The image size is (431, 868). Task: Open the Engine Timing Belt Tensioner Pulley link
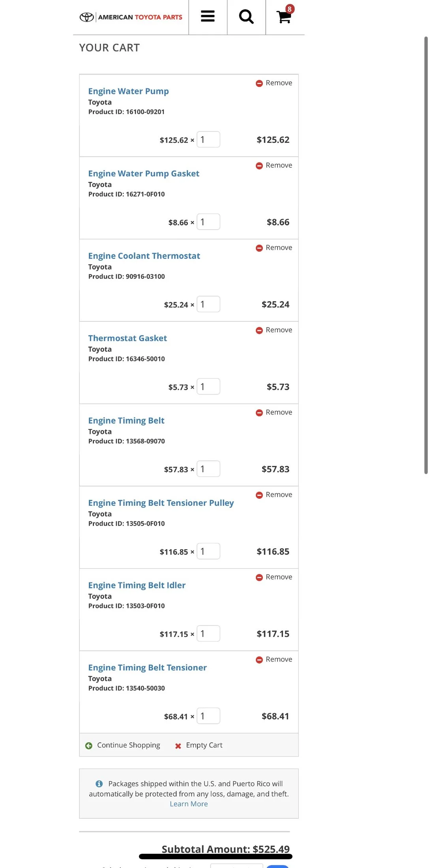click(161, 503)
